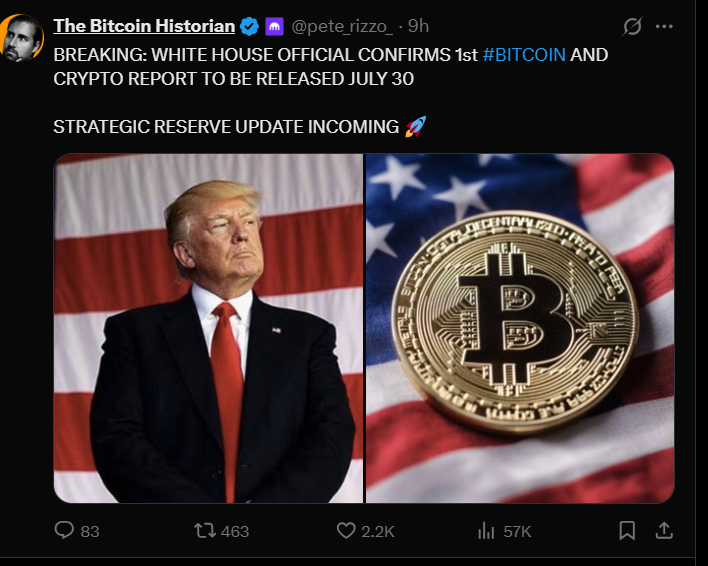Screen dimensions: 708x566
Task: Enlarge the gold Bitcoin coin image
Action: coord(520,328)
